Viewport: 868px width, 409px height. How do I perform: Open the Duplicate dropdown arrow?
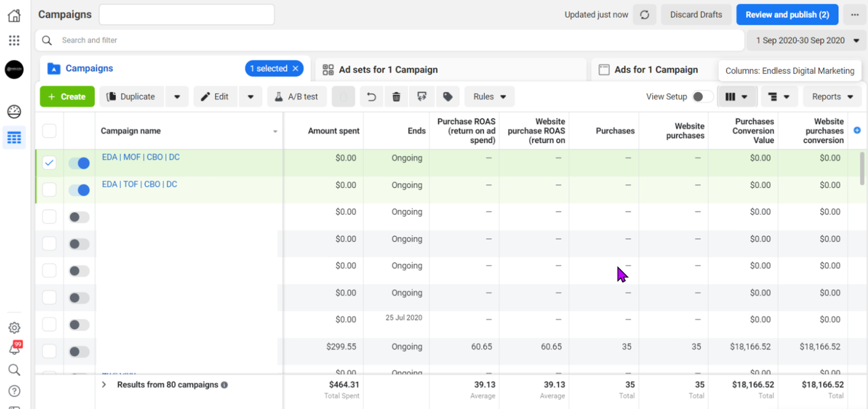[177, 97]
